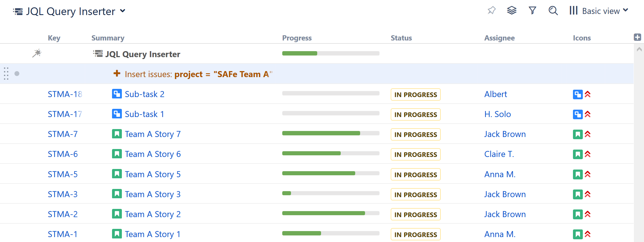Click the gray dot on the Insert issues row
The height and width of the screenshot is (242, 644).
click(x=17, y=74)
